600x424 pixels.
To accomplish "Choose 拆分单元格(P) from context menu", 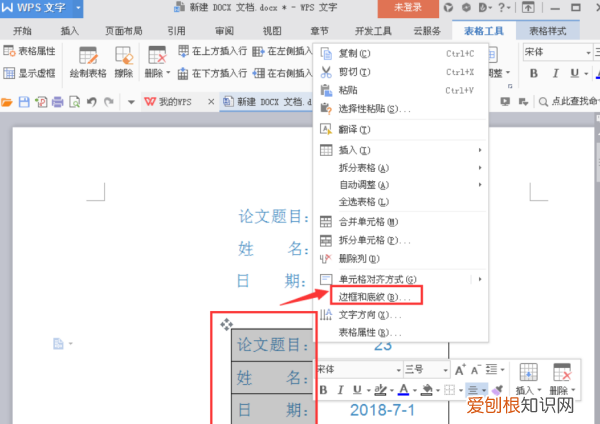I will click(401, 240).
